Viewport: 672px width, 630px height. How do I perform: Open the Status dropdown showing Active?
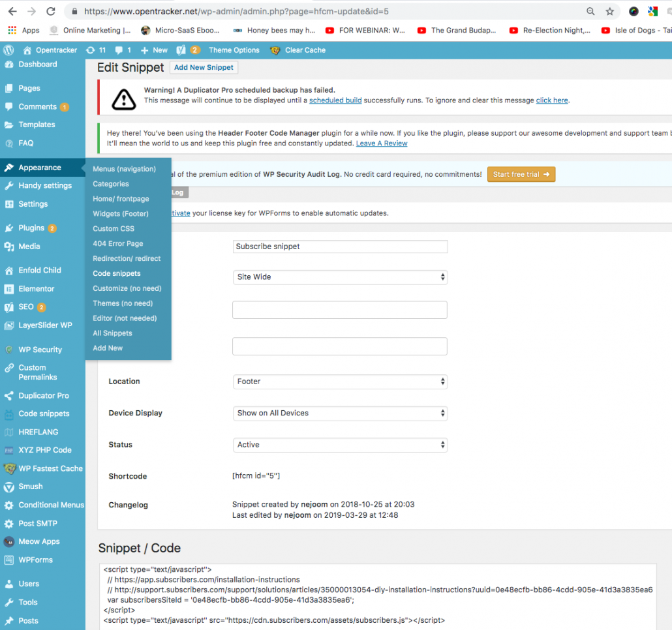[x=340, y=444]
